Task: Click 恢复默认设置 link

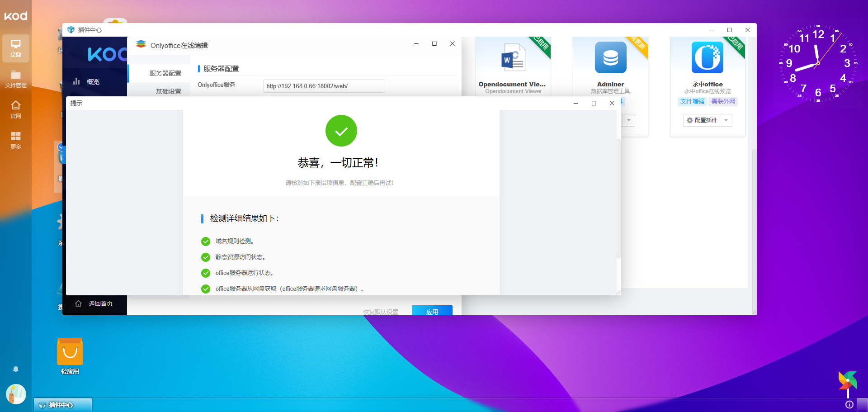Action: (x=381, y=312)
